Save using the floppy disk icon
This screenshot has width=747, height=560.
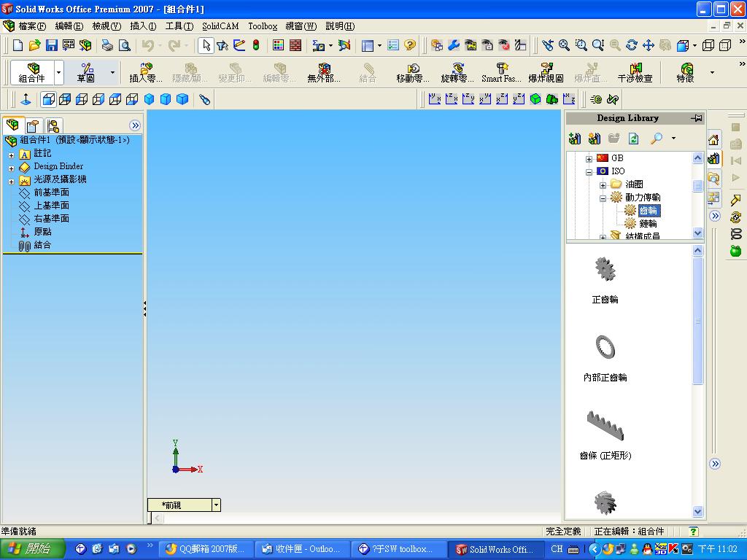[52, 45]
